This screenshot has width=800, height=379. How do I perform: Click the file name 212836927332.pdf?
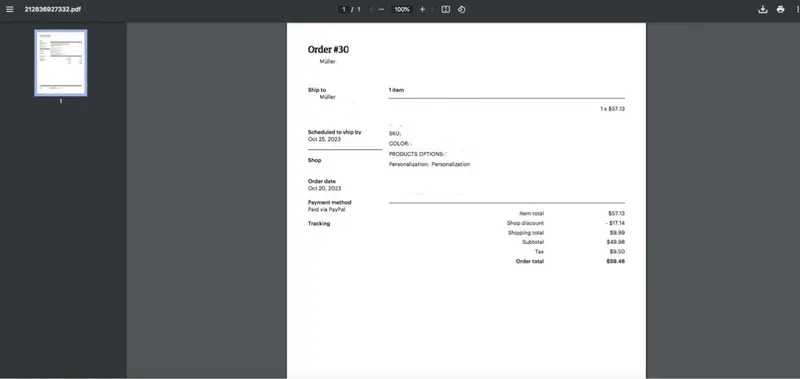click(53, 9)
